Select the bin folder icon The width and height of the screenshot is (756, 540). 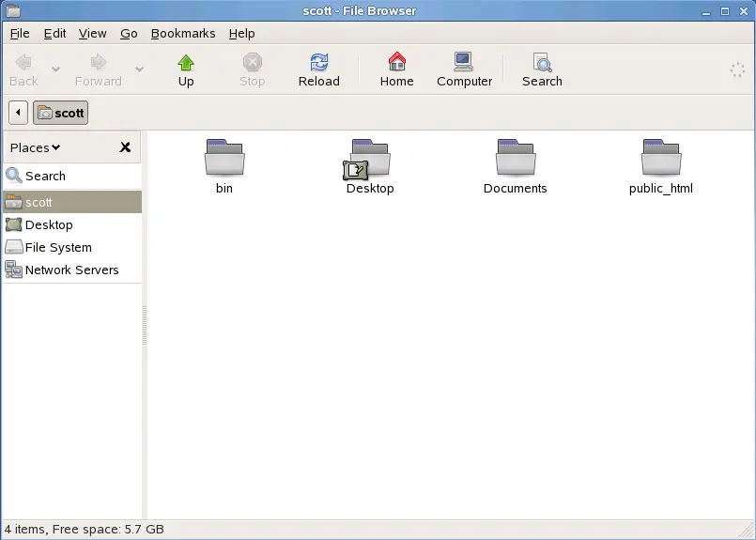[224, 158]
